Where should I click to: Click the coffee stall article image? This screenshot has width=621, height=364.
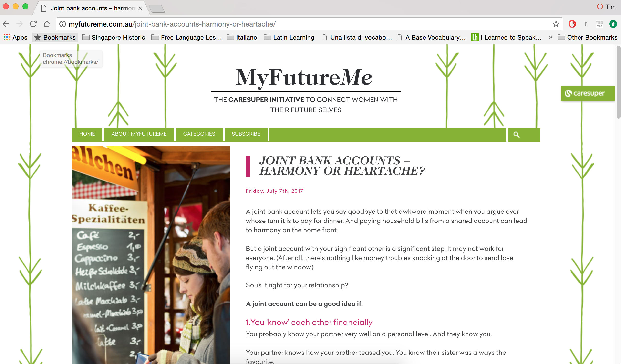coord(151,255)
